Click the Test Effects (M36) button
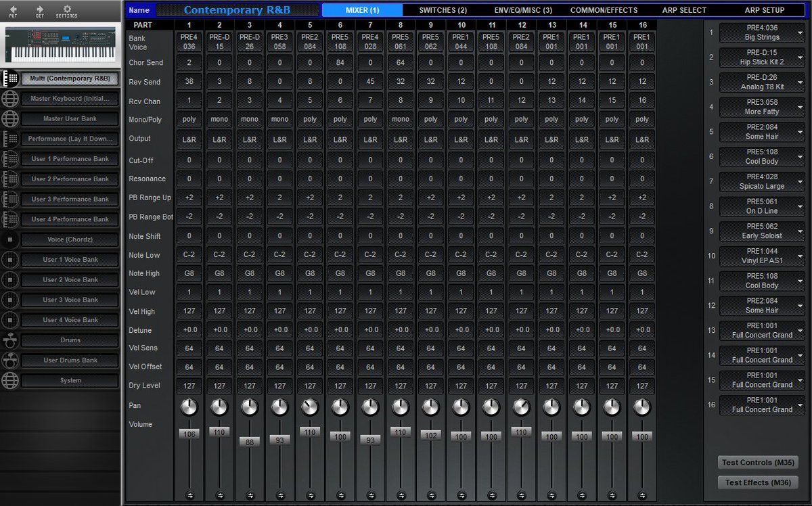Viewport: 812px width, 506px height. click(x=758, y=482)
